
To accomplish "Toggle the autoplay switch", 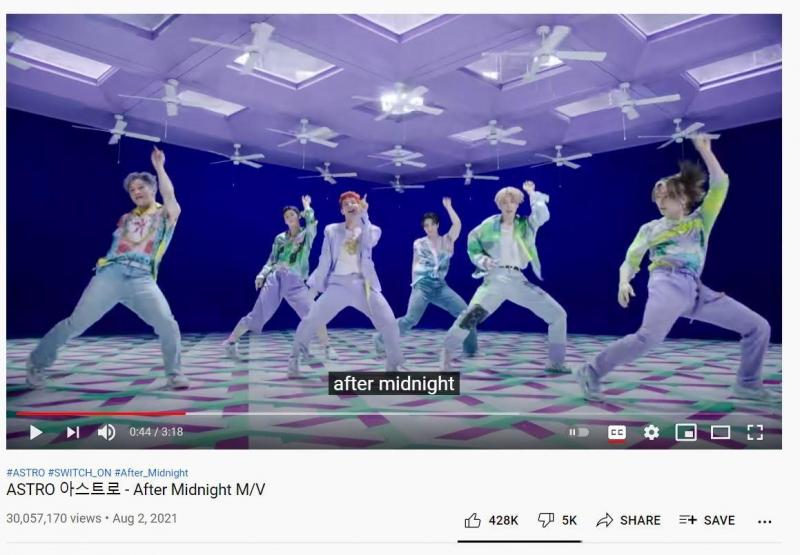I will (x=579, y=433).
